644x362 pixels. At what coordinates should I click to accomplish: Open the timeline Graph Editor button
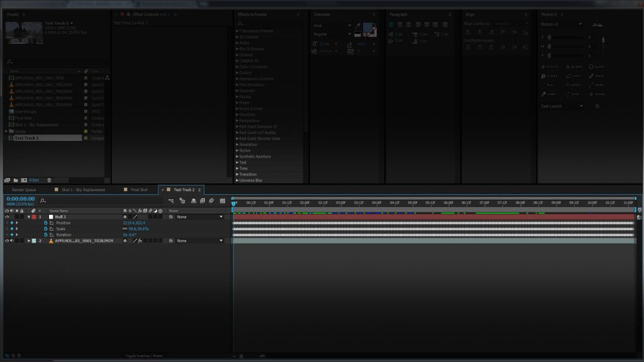click(222, 200)
